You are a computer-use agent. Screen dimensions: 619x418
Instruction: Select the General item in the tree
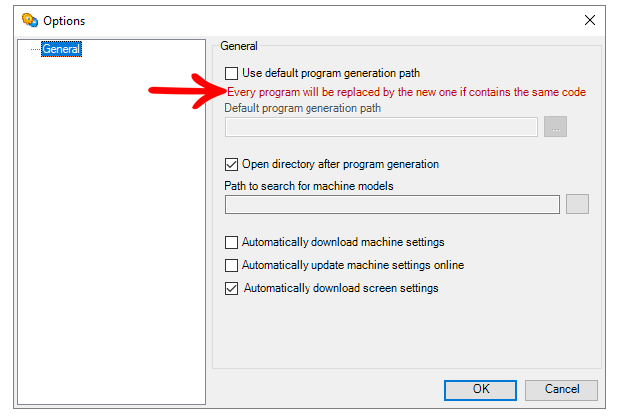point(61,49)
